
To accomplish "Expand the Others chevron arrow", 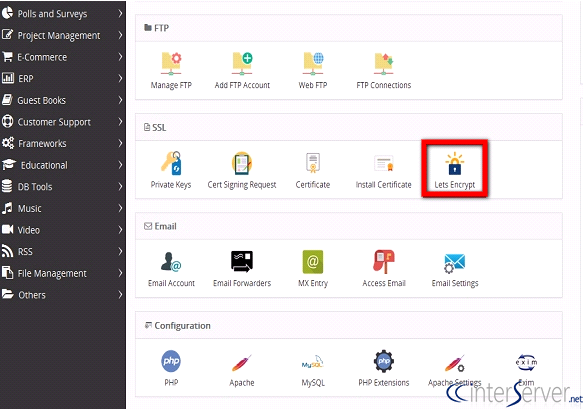I will [120, 294].
